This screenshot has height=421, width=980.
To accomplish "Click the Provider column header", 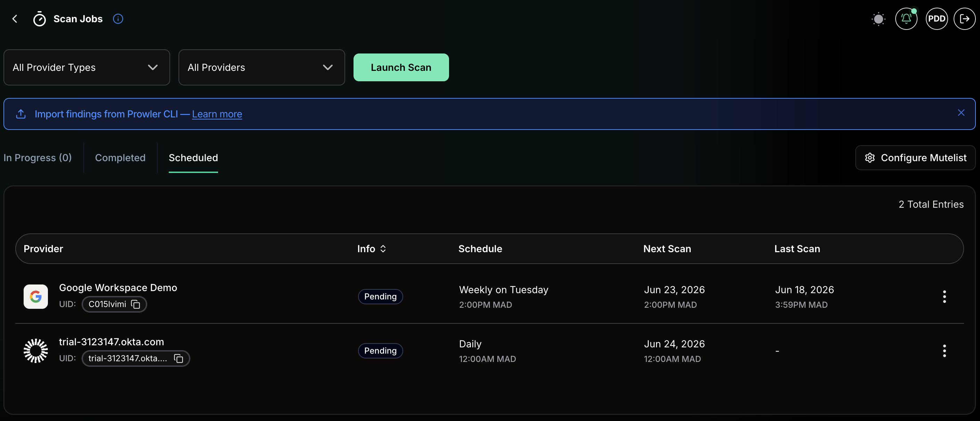I will (x=43, y=249).
